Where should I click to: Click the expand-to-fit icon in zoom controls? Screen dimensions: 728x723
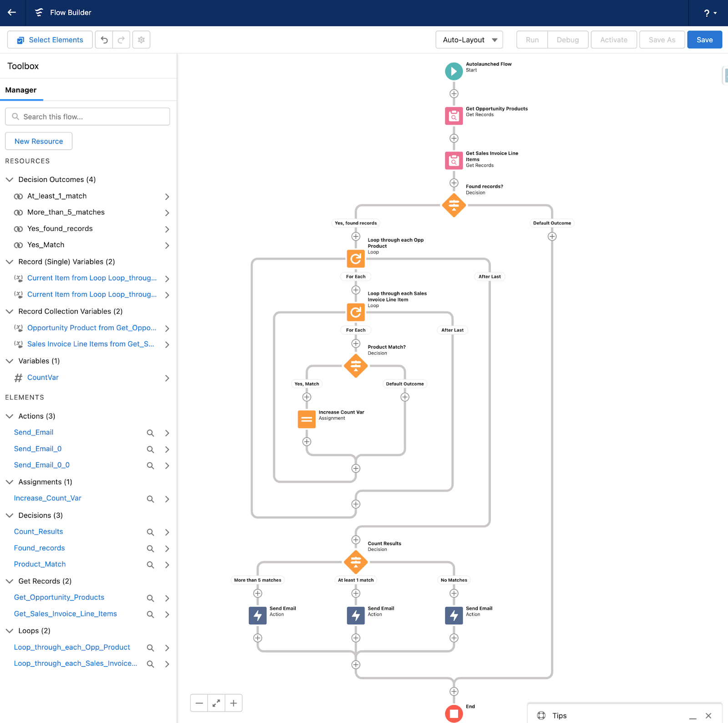click(x=216, y=703)
